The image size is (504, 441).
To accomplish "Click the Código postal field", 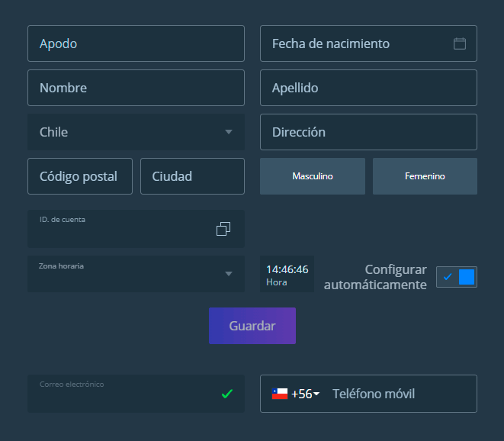I will pos(80,176).
